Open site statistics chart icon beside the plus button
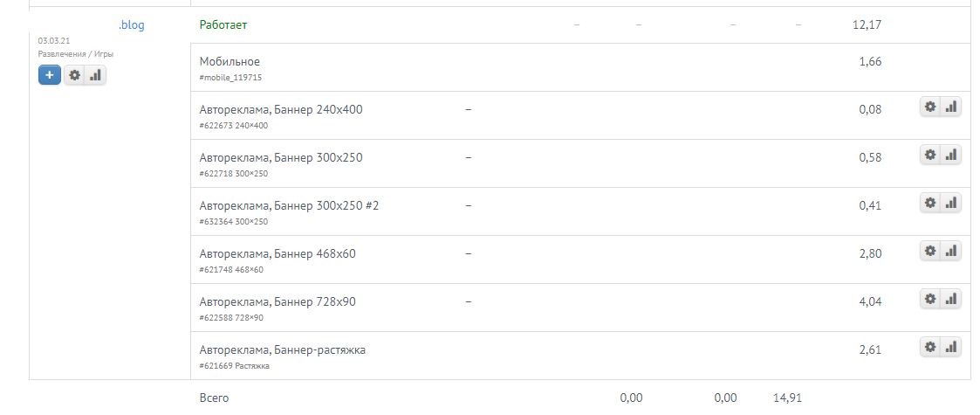 point(95,75)
